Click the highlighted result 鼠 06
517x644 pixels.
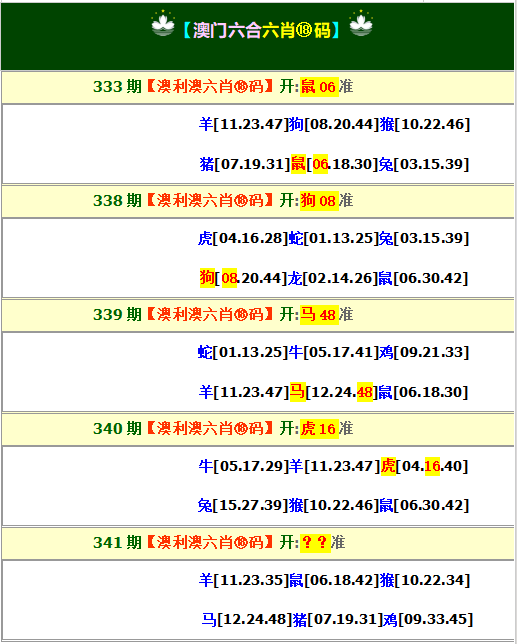click(319, 87)
